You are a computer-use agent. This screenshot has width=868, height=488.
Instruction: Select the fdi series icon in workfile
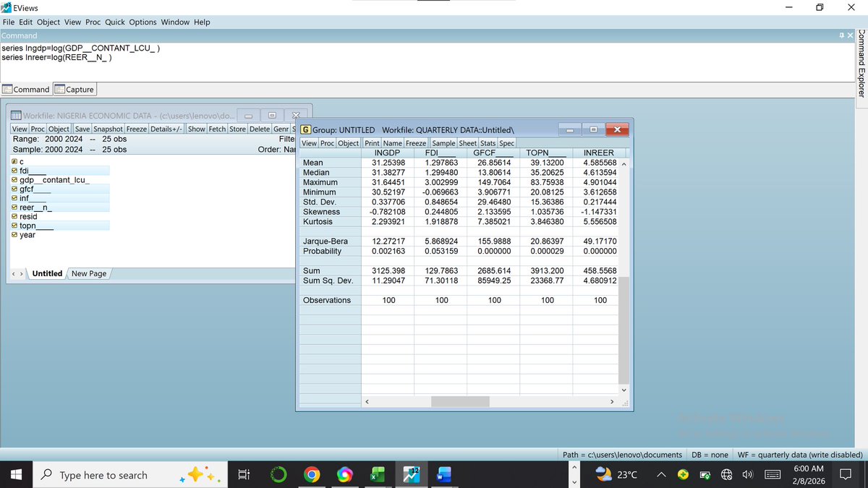tap(15, 170)
